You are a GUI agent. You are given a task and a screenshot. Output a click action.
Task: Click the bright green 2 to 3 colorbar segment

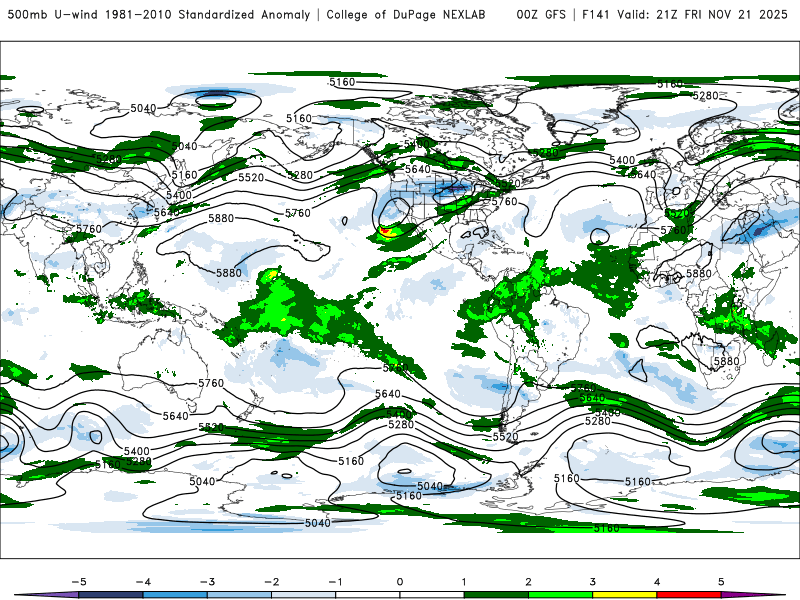click(x=560, y=595)
